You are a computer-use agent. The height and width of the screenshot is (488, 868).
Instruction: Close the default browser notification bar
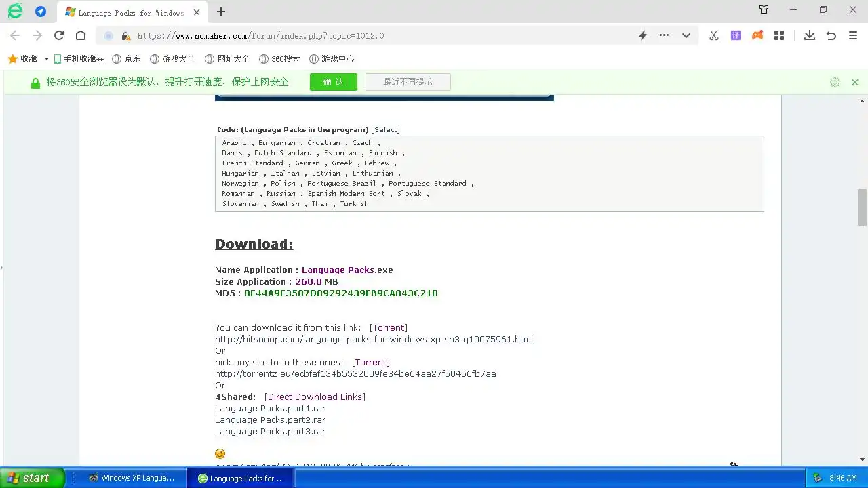point(855,82)
